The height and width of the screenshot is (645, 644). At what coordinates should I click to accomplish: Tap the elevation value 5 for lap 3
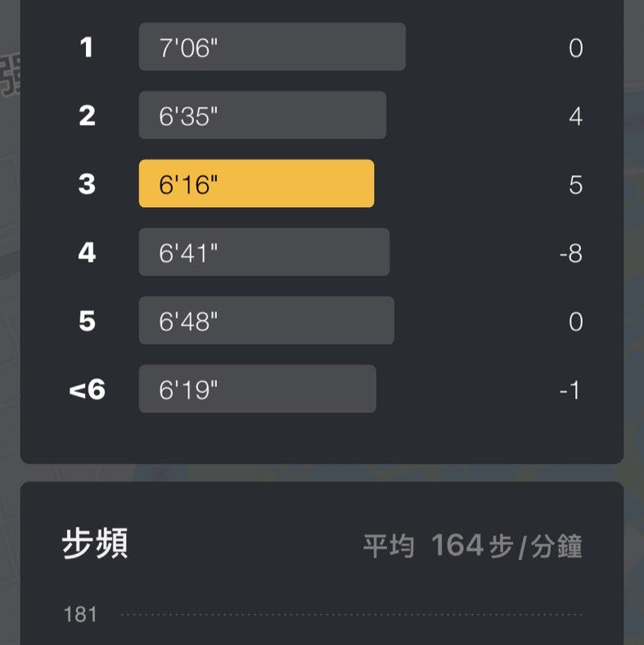tap(575, 185)
